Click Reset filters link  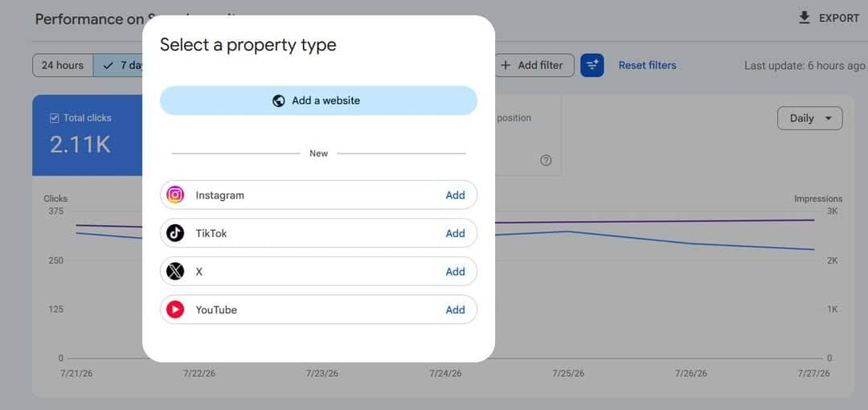pyautogui.click(x=647, y=65)
